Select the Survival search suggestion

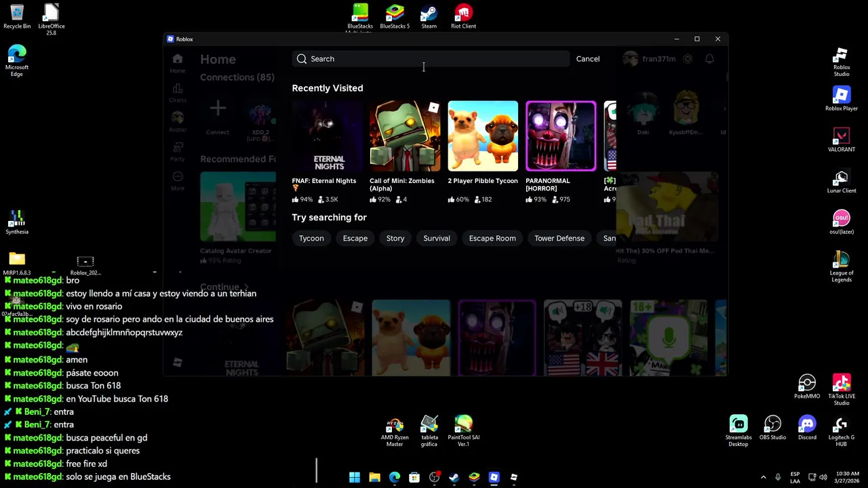point(437,238)
